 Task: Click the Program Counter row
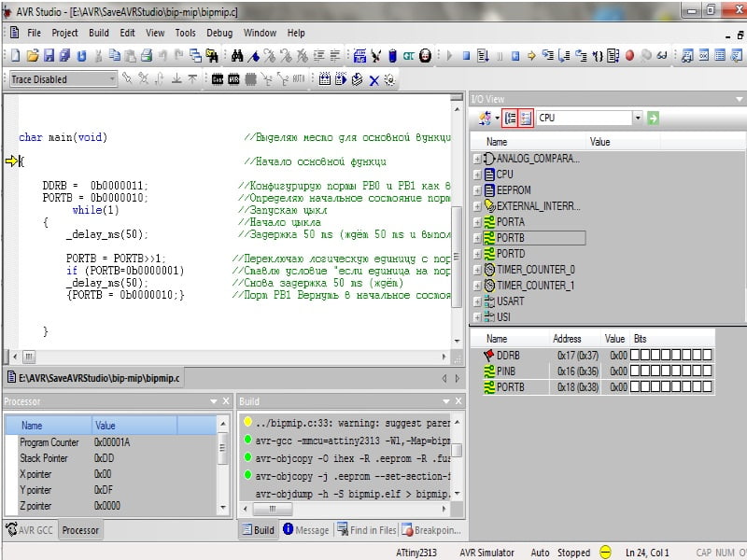point(112,441)
